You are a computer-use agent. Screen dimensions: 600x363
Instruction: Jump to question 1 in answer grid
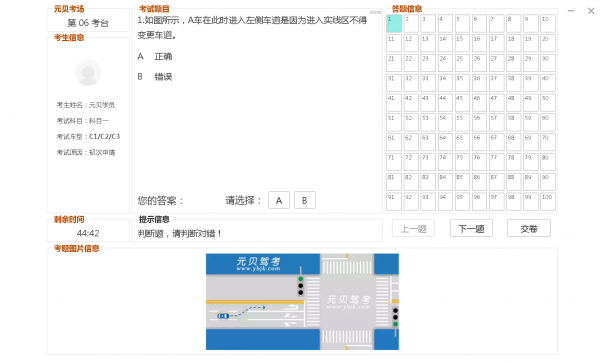point(394,23)
